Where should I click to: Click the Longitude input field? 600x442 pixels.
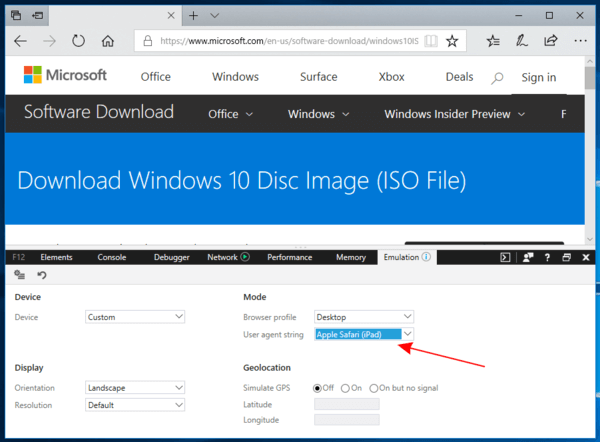347,420
